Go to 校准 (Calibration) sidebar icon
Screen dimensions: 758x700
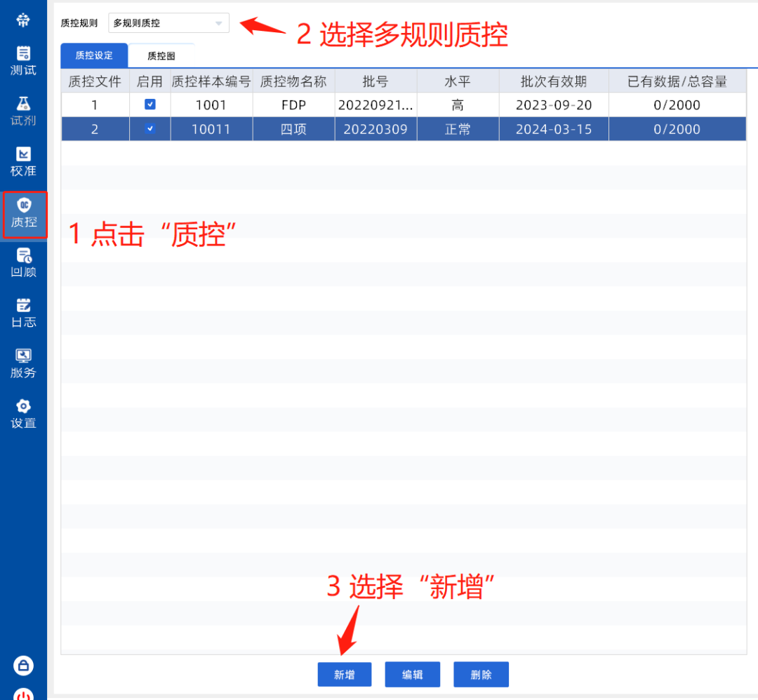click(x=23, y=154)
